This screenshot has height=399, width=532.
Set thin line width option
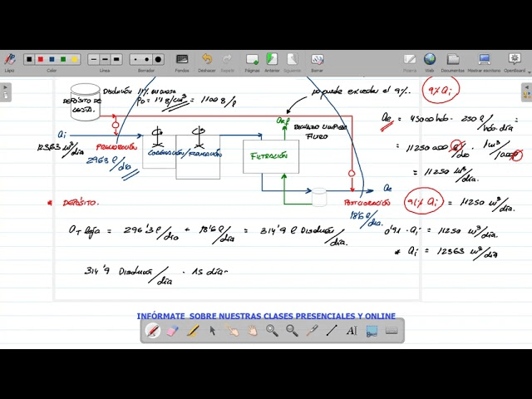(x=93, y=60)
